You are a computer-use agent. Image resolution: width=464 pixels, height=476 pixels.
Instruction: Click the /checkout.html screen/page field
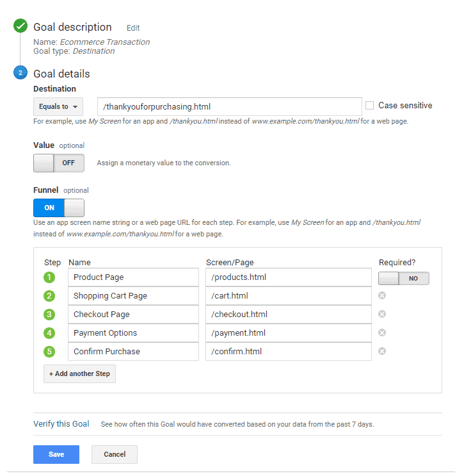[x=289, y=314]
